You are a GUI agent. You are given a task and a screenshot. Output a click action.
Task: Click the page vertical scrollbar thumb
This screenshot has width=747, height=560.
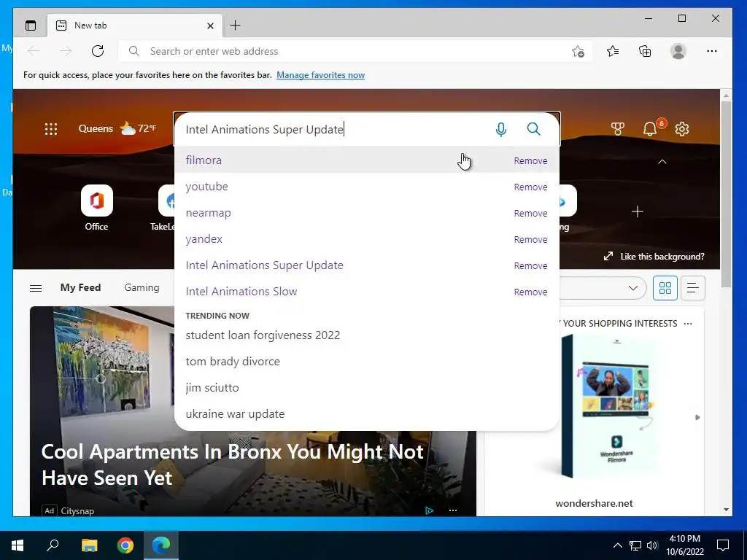726,194
